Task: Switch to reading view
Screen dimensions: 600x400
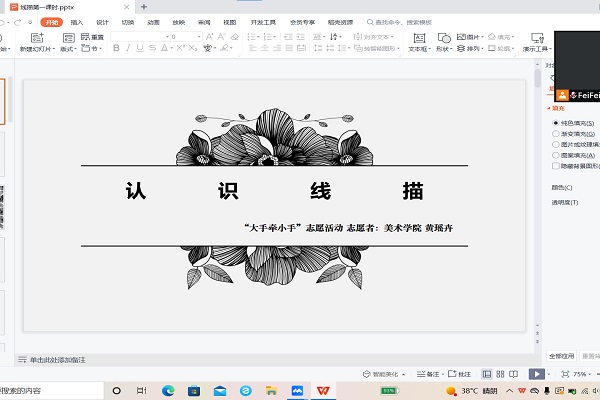Action: pyautogui.click(x=511, y=373)
